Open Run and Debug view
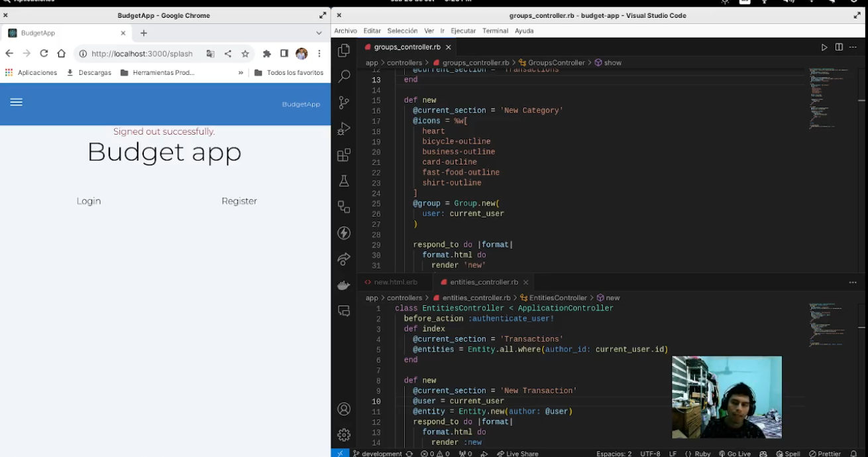This screenshot has height=457, width=868. coord(344,129)
